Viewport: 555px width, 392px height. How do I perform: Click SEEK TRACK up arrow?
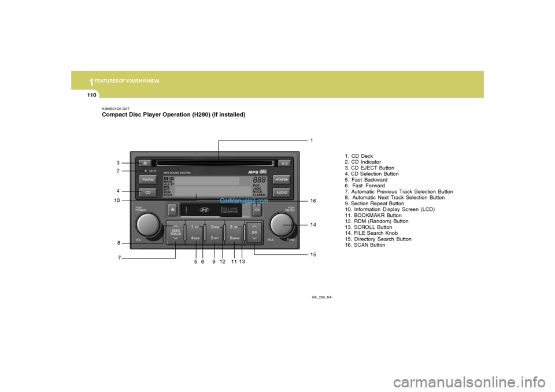point(176,226)
